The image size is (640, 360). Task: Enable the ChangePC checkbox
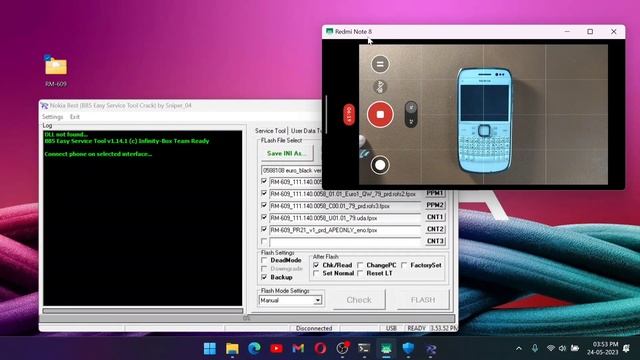(x=360, y=265)
